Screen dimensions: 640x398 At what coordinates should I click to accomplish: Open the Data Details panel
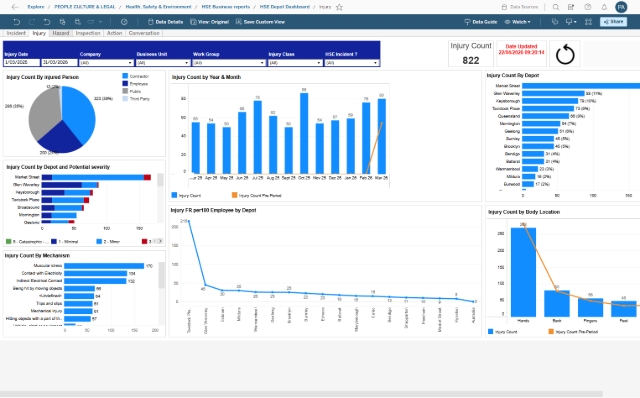[x=165, y=22]
